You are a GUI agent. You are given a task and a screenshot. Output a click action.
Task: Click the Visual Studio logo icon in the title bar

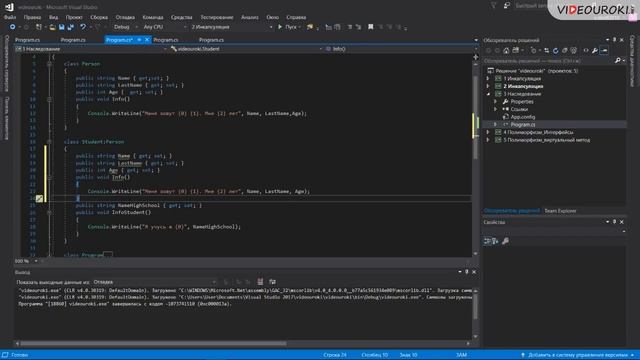click(9, 7)
